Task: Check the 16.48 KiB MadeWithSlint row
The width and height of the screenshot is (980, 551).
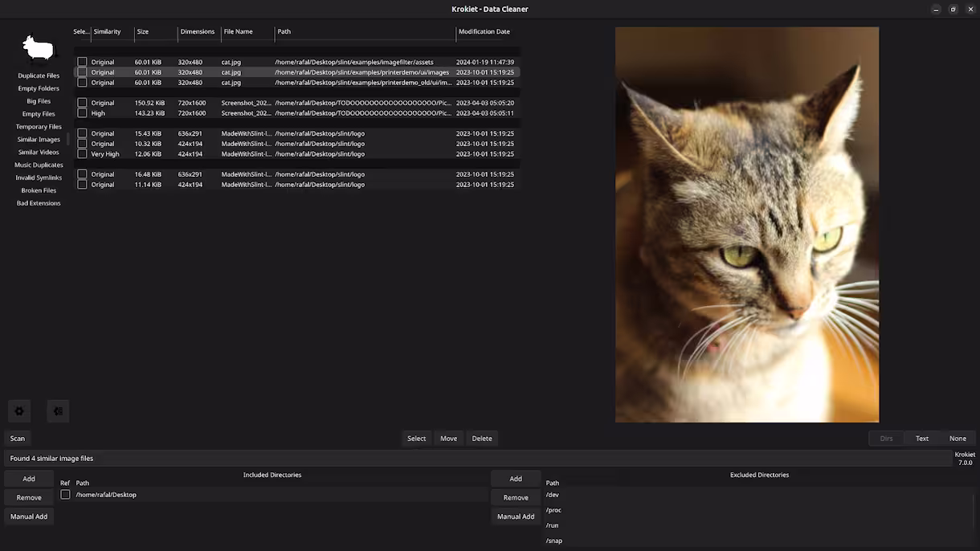Action: 82,174
